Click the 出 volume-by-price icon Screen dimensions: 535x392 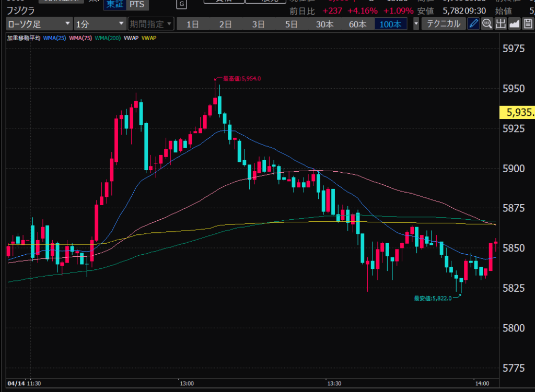(x=501, y=23)
